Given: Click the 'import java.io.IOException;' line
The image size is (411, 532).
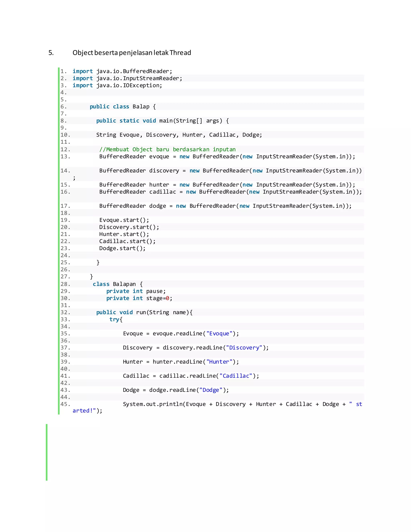Looking at the screenshot, I should (117, 85).
